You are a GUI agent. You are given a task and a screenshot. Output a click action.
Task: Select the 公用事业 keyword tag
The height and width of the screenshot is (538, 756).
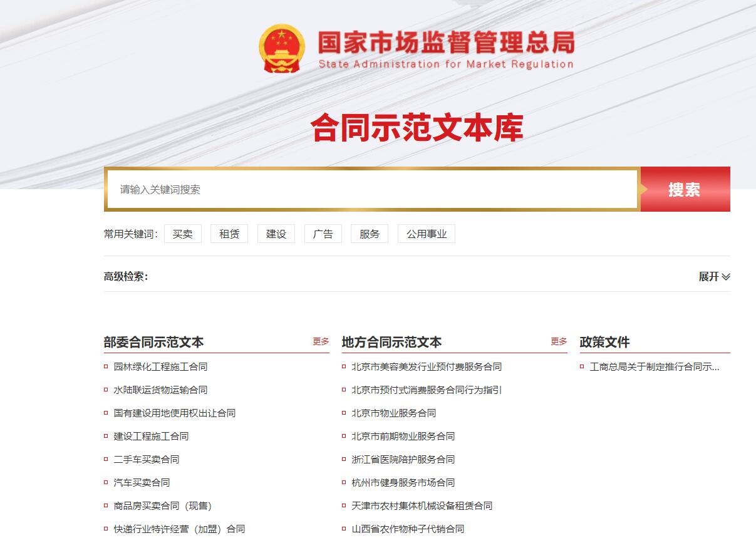[x=427, y=234]
